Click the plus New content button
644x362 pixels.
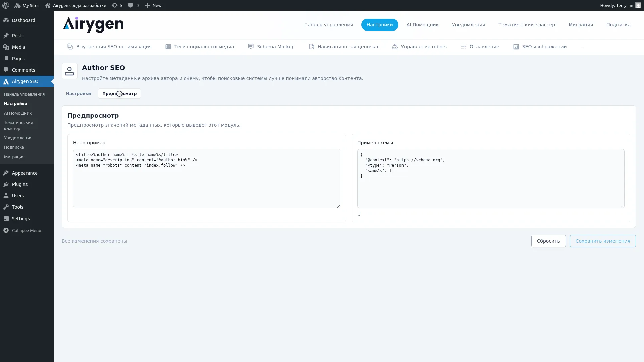click(x=153, y=5)
